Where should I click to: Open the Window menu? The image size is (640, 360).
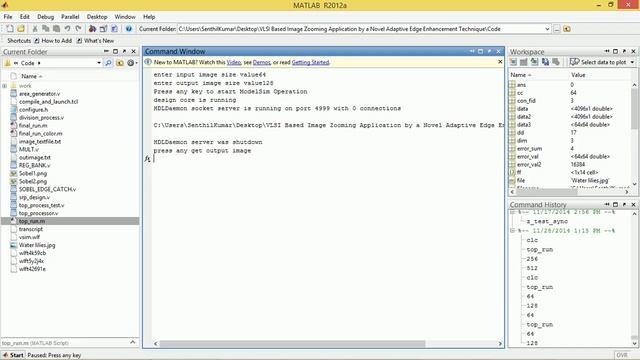[125, 17]
